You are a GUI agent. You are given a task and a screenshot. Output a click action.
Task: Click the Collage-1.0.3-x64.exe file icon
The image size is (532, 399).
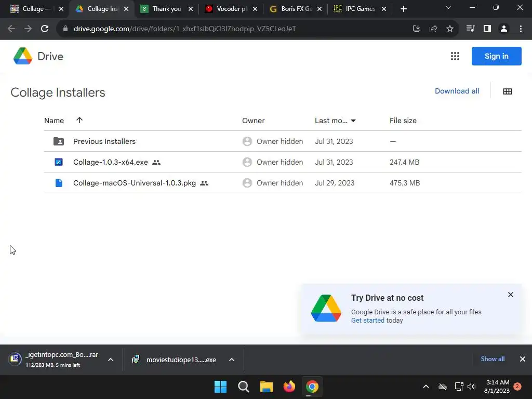click(59, 162)
